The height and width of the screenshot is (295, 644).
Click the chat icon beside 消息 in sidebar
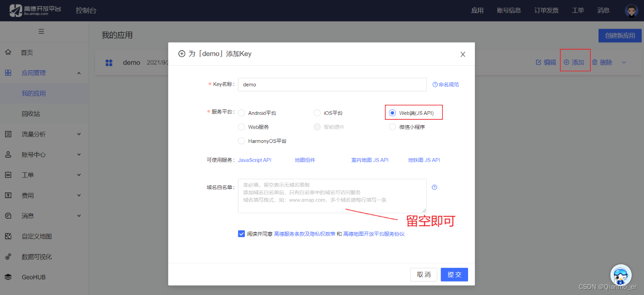[x=8, y=216]
